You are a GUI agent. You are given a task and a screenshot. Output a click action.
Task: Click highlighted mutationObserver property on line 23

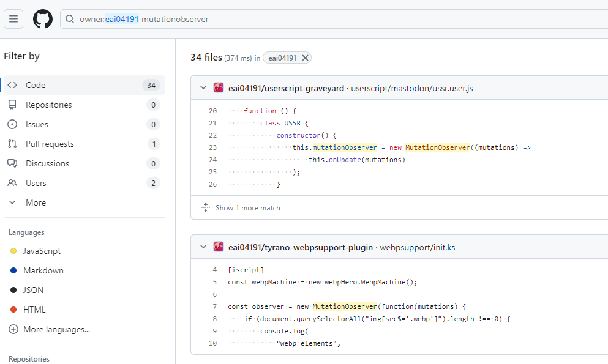[345, 147]
